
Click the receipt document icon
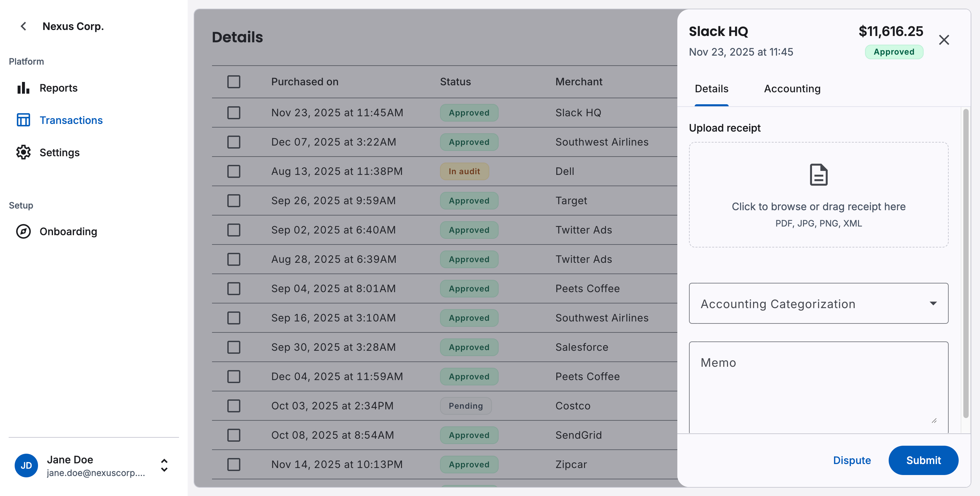point(818,175)
